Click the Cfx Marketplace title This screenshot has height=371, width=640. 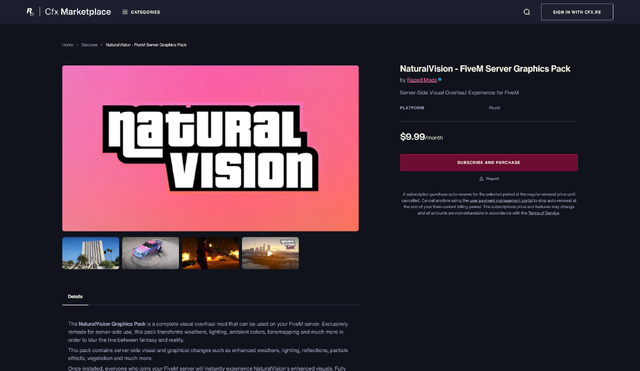click(78, 12)
